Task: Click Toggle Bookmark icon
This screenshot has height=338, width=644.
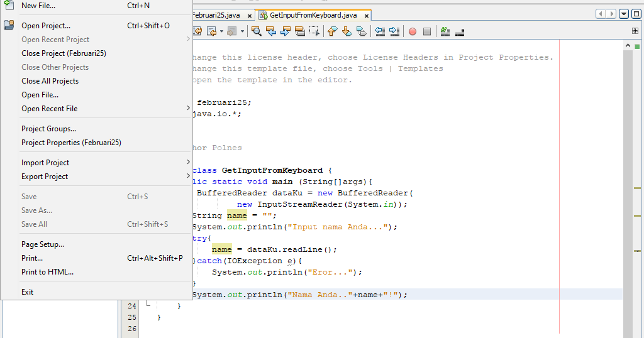Action: [362, 31]
